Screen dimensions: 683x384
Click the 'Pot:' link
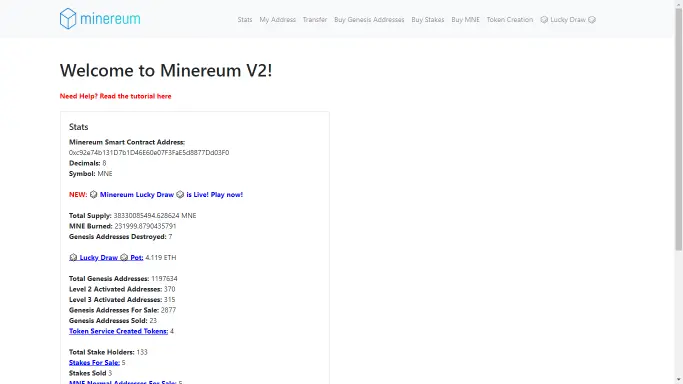[137, 257]
